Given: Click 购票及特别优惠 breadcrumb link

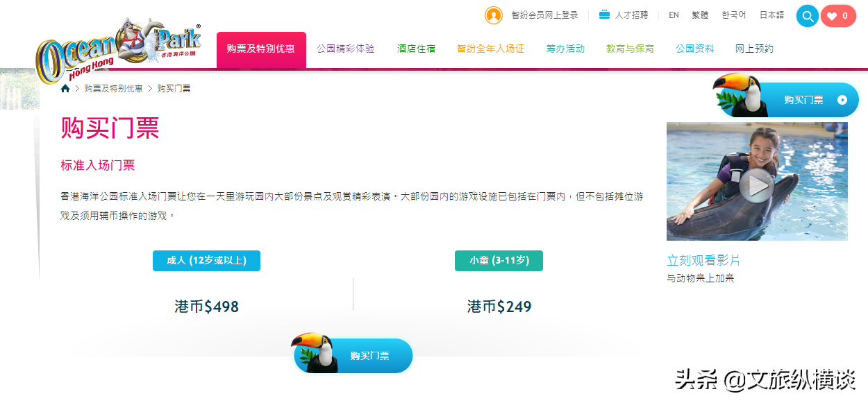Looking at the screenshot, I should 114,89.
